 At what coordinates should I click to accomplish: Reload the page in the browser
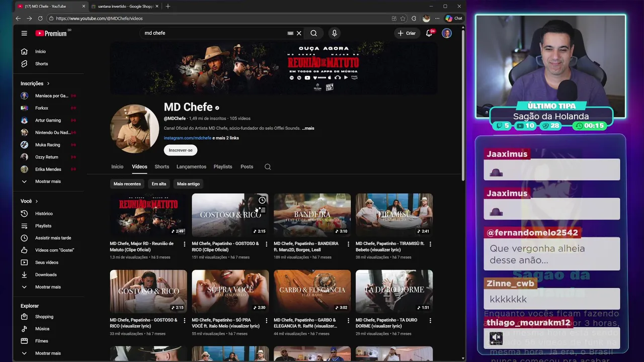pos(40,19)
